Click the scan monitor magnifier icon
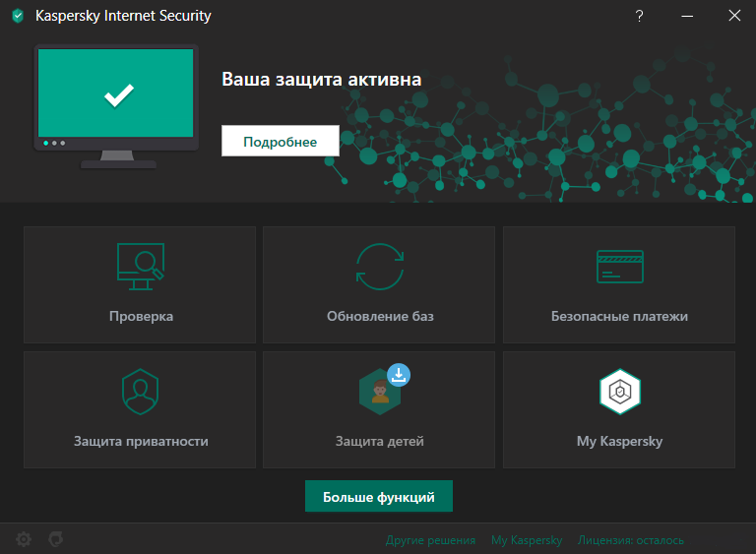 coord(141,266)
